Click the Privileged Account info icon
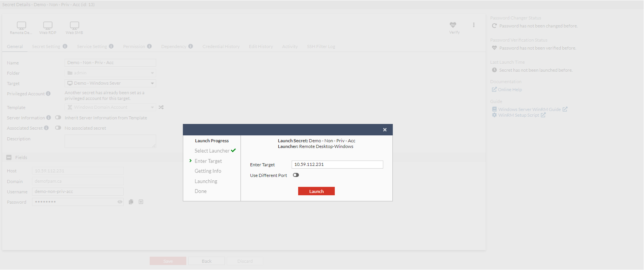644x270 pixels. coord(48,93)
